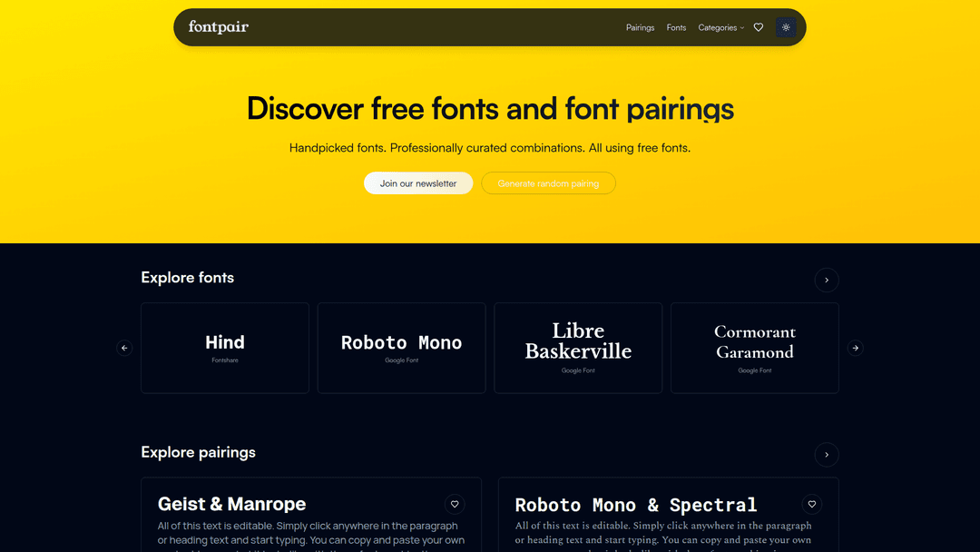View all pairings arrow beside Explore pairings

(826, 454)
